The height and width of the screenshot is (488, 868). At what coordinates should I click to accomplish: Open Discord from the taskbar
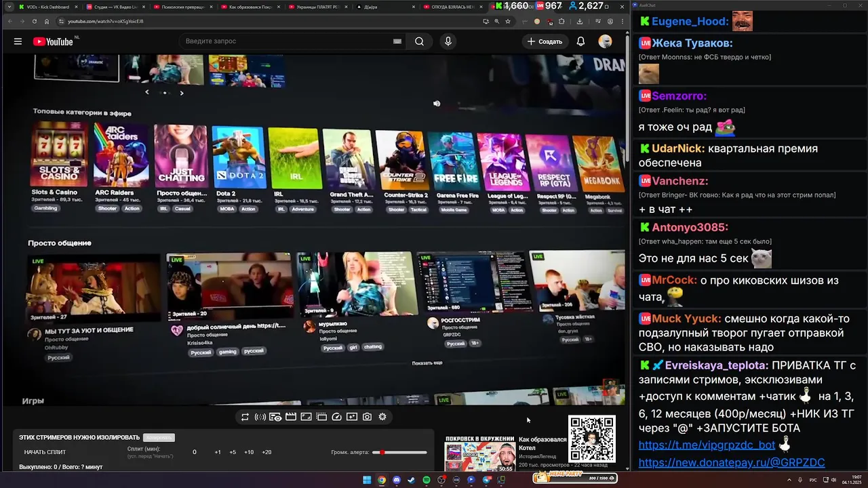[397, 480]
